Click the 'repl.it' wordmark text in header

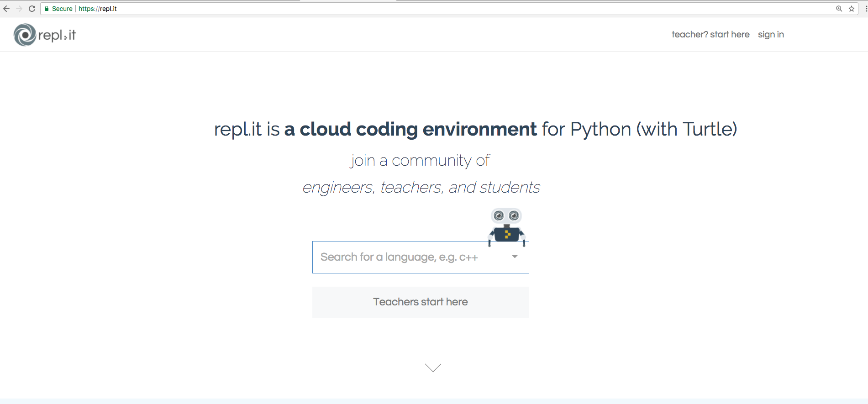pyautogui.click(x=57, y=35)
